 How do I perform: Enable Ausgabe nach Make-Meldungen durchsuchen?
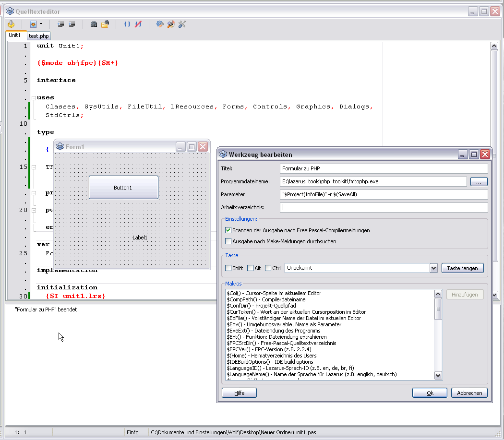[228, 241]
